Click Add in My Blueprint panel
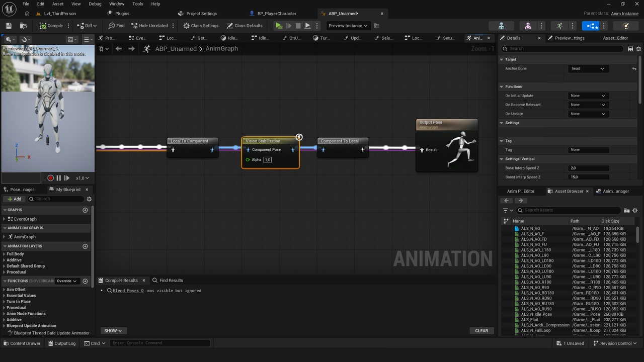 tap(15, 199)
